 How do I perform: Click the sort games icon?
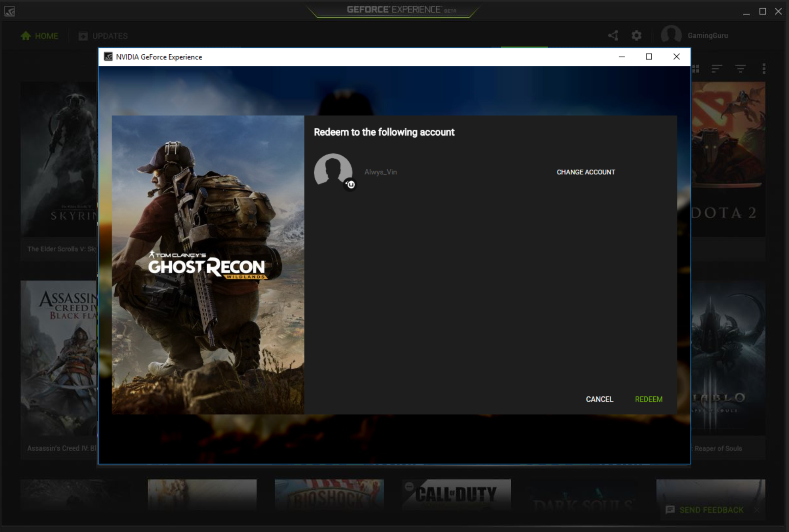click(x=717, y=69)
